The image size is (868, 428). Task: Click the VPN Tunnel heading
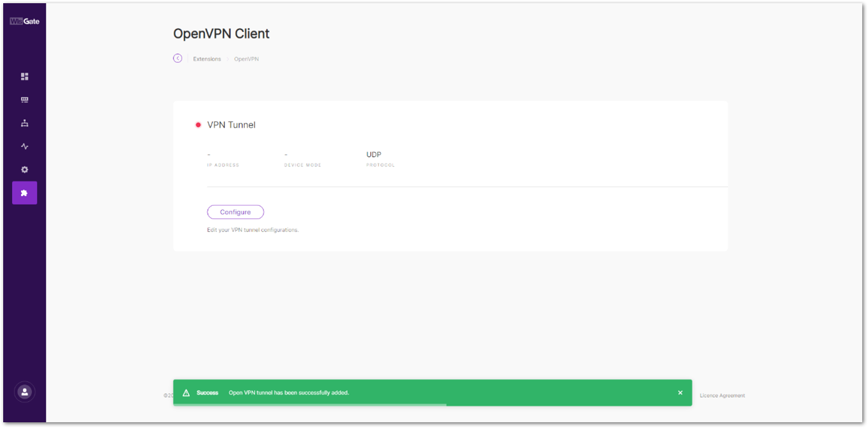(x=231, y=125)
